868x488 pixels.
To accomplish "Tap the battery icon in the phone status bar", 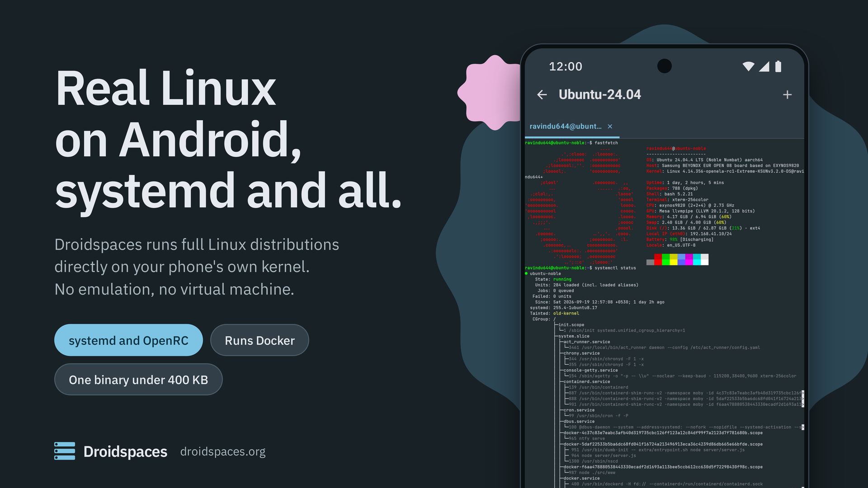I will pos(778,66).
